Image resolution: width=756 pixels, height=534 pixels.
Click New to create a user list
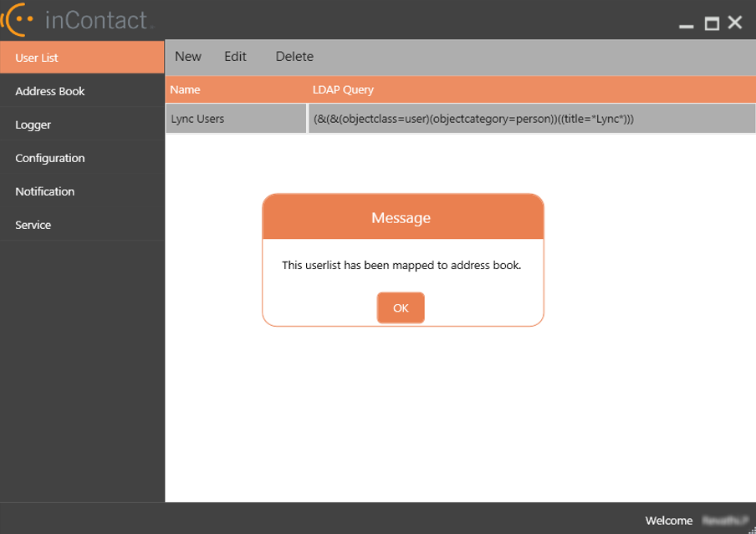[188, 57]
